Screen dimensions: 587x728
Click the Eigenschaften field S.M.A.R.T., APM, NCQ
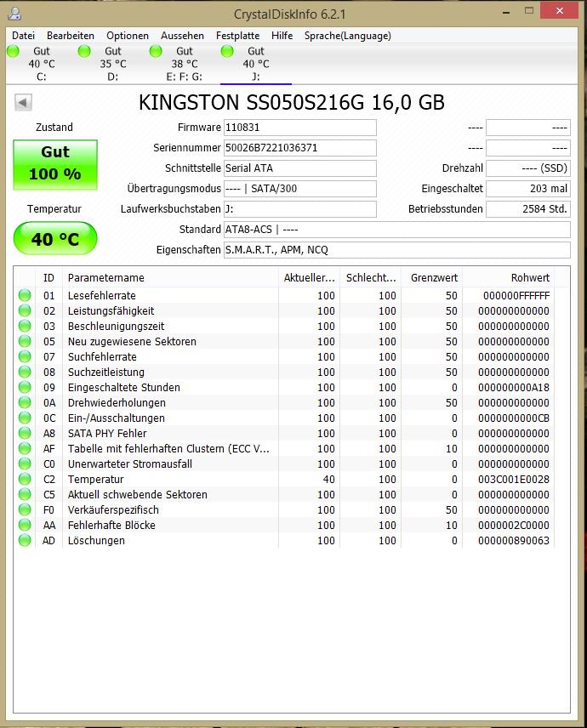point(397,250)
